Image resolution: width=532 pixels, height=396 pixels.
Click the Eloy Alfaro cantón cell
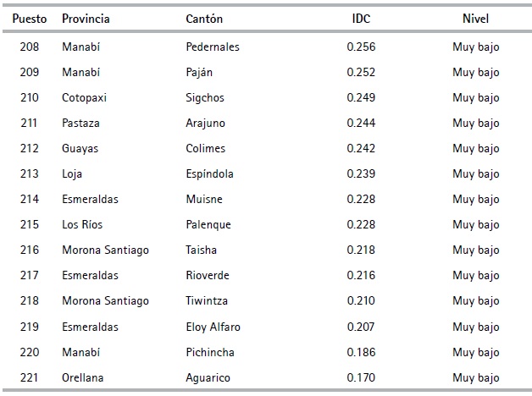point(213,327)
